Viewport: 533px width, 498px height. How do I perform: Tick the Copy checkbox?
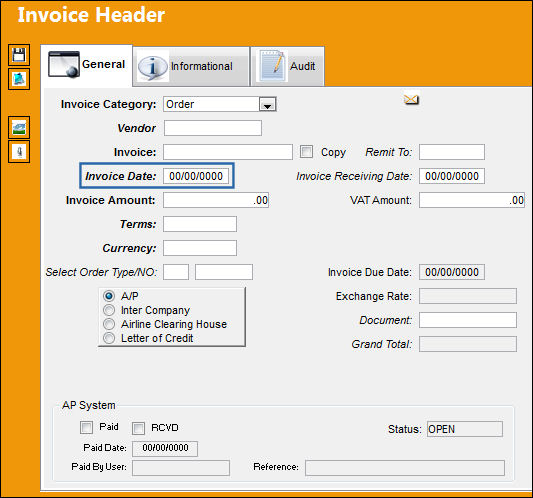point(306,152)
